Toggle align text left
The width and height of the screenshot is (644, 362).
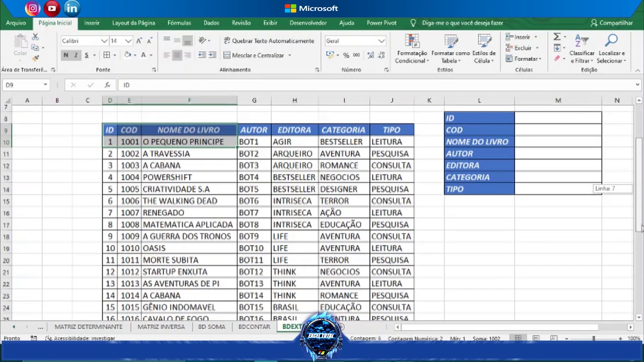(x=167, y=55)
